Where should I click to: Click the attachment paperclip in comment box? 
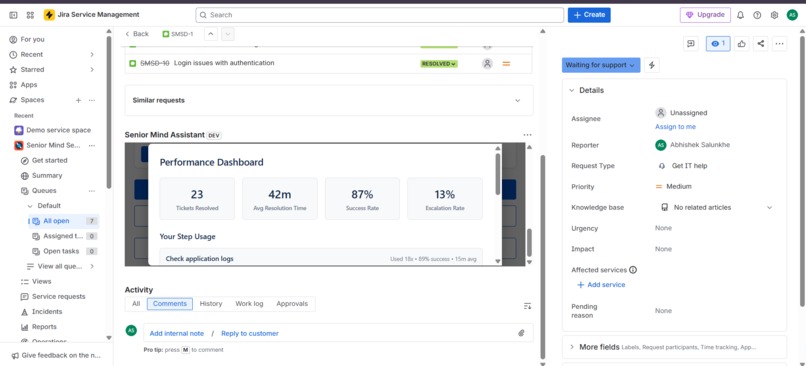[x=521, y=333]
